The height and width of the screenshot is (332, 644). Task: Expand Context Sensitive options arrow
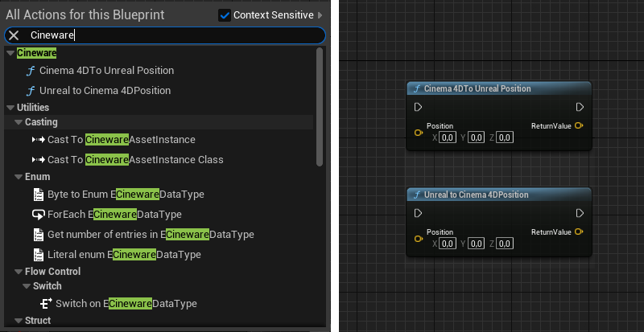click(320, 15)
